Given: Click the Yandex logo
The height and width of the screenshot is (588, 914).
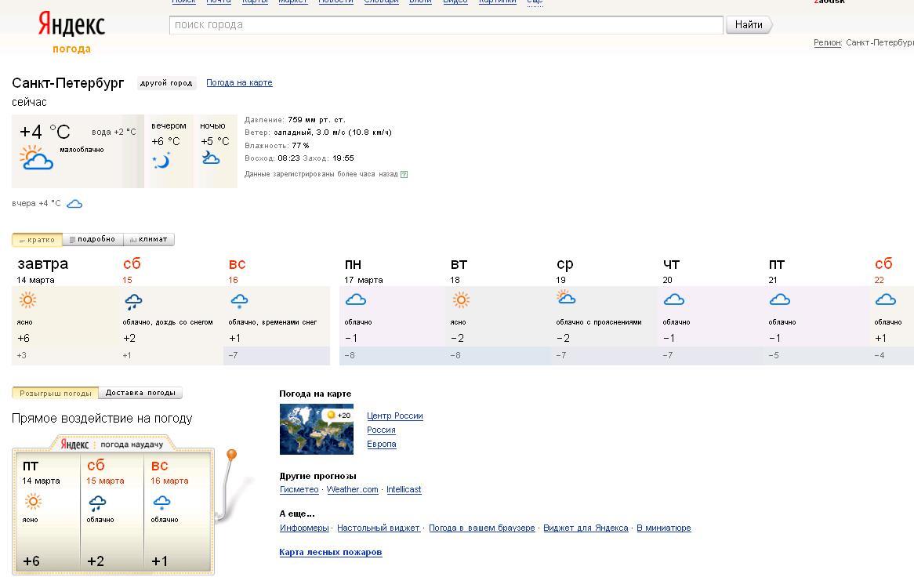Looking at the screenshot, I should point(71,25).
